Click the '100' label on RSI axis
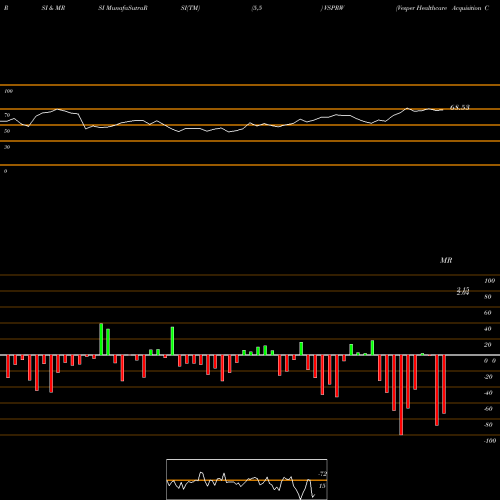 [8, 91]
